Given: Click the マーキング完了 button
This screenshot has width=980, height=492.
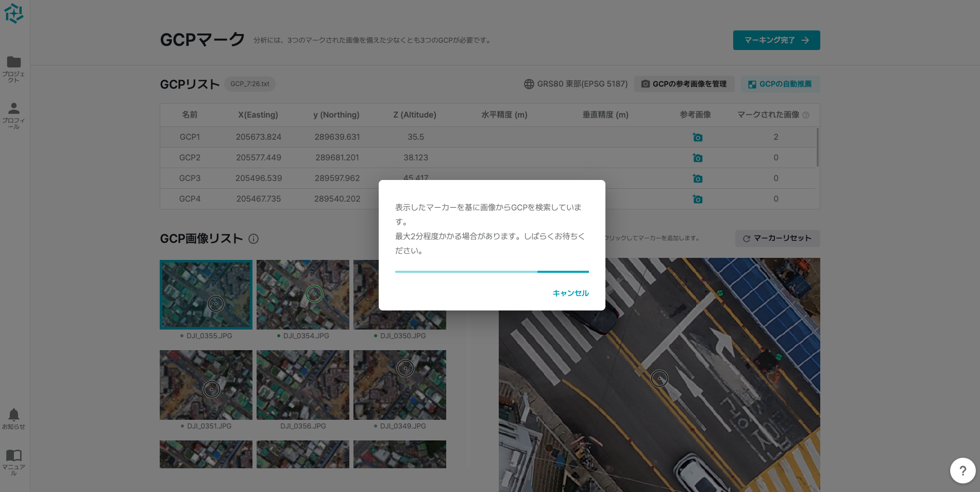Looking at the screenshot, I should coord(776,40).
